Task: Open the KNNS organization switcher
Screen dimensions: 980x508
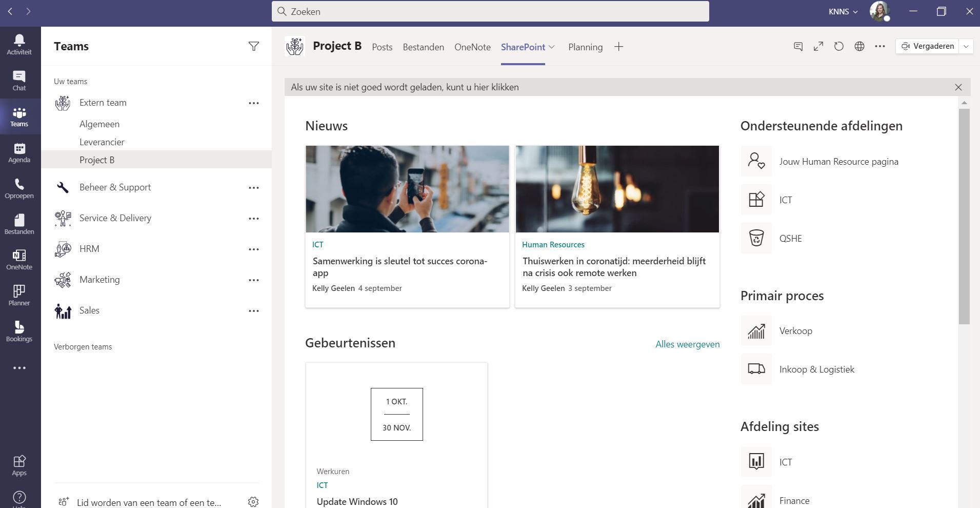Action: pos(841,11)
